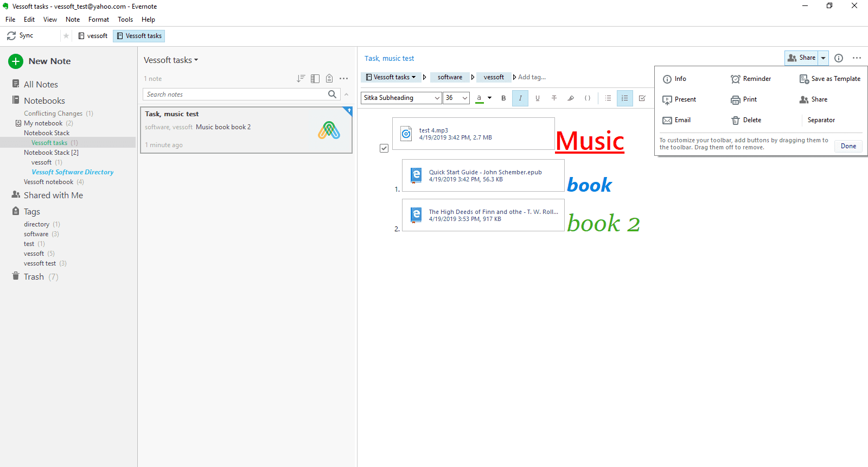Viewport: 868px width, 467px height.
Task: Click Reminder in the customize panel
Action: [x=751, y=79]
